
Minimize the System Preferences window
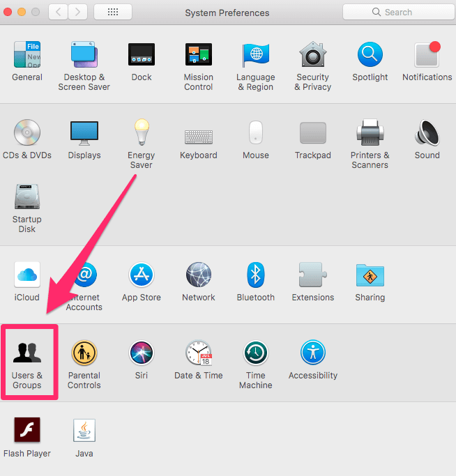coord(22,12)
